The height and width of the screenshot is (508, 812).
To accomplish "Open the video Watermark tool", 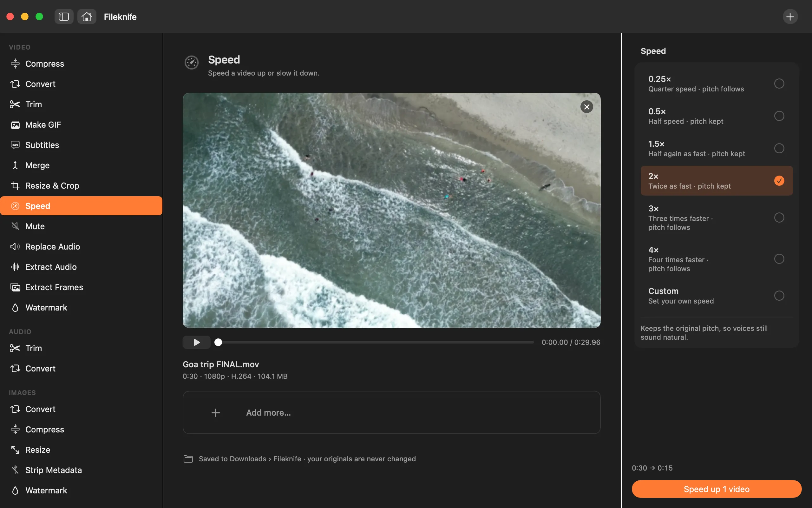I will point(81,307).
